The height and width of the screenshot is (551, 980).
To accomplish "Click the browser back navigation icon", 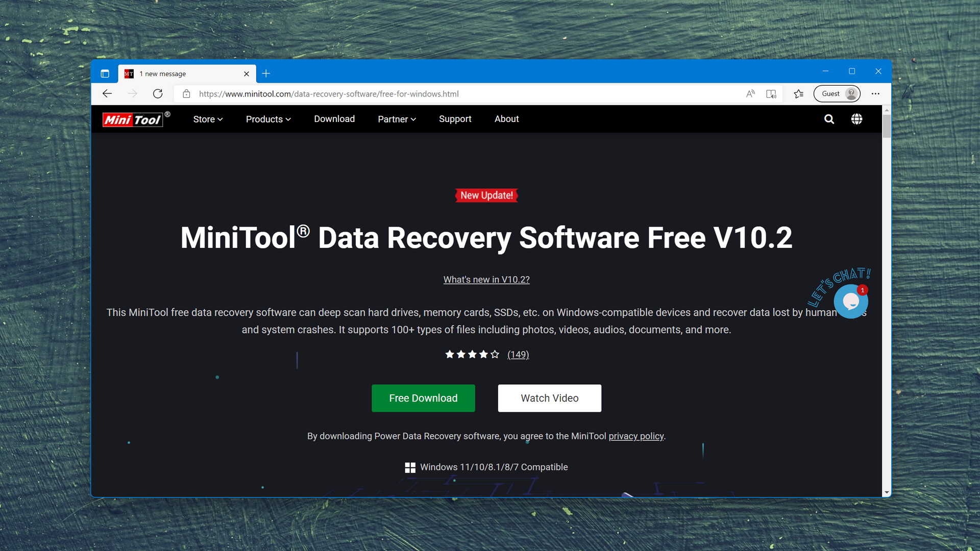I will (x=107, y=93).
